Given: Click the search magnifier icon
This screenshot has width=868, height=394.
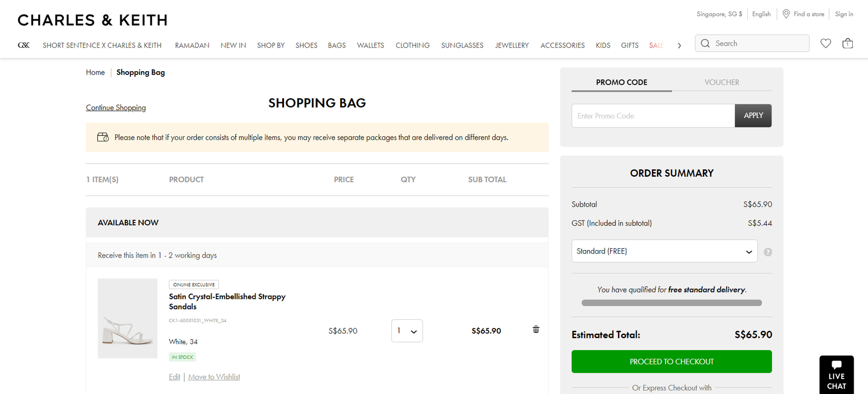Looking at the screenshot, I should click(705, 43).
